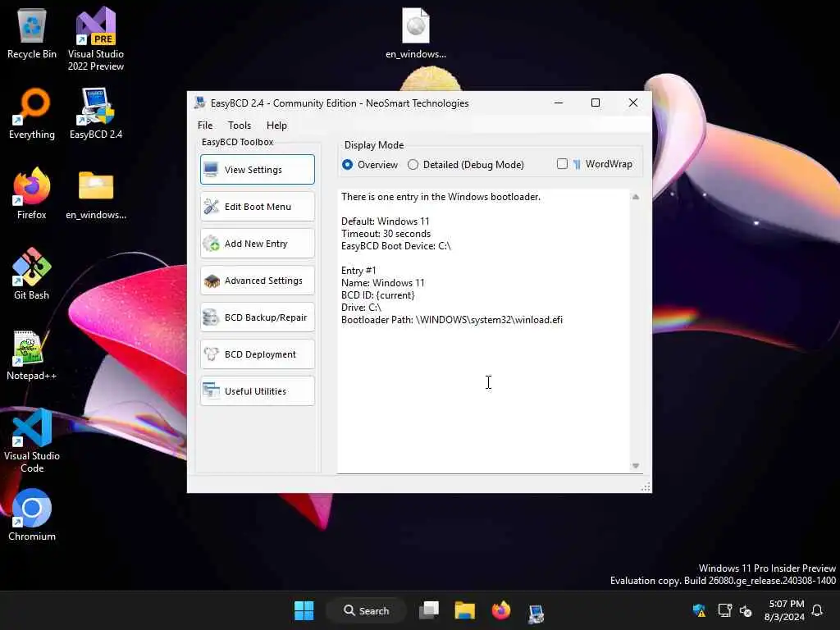Select the Visual Studio Code desktop icon
Image resolution: width=840 pixels, height=630 pixels.
pos(32,441)
